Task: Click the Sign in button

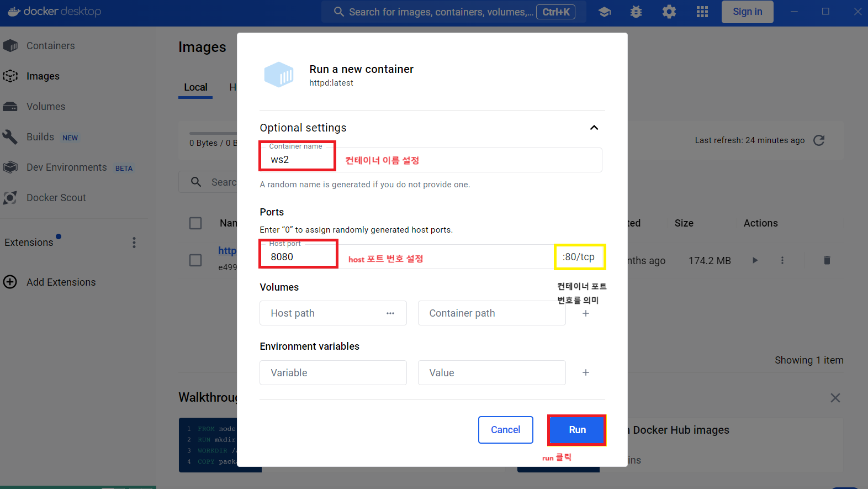Action: [747, 12]
